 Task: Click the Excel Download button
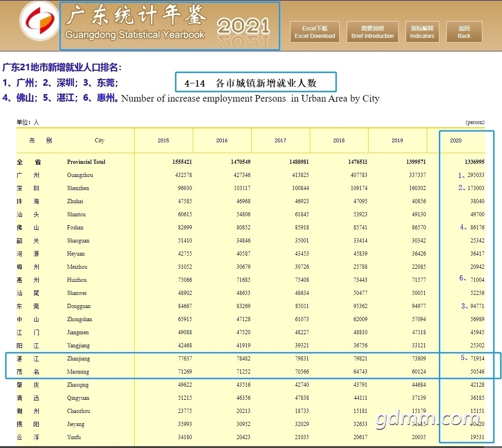[315, 32]
